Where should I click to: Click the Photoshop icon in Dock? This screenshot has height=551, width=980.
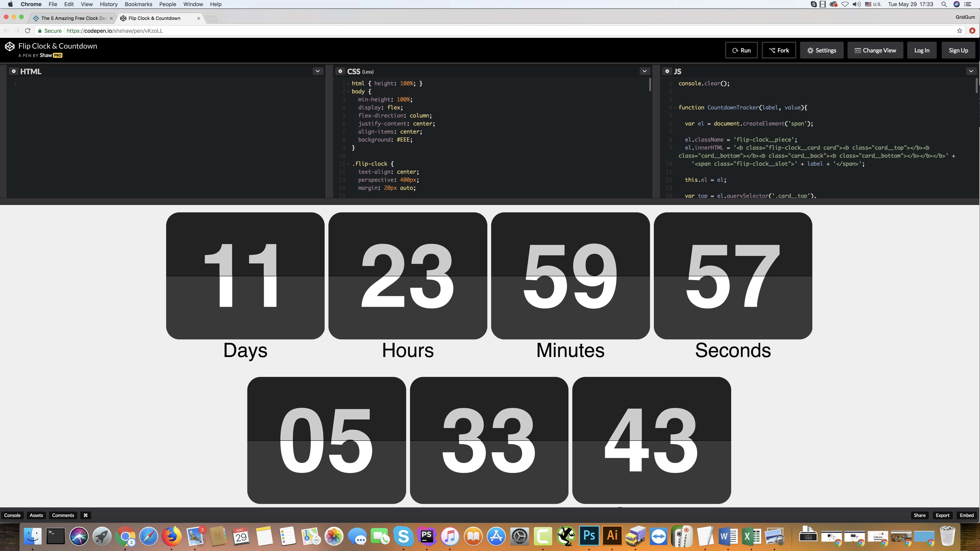[589, 536]
